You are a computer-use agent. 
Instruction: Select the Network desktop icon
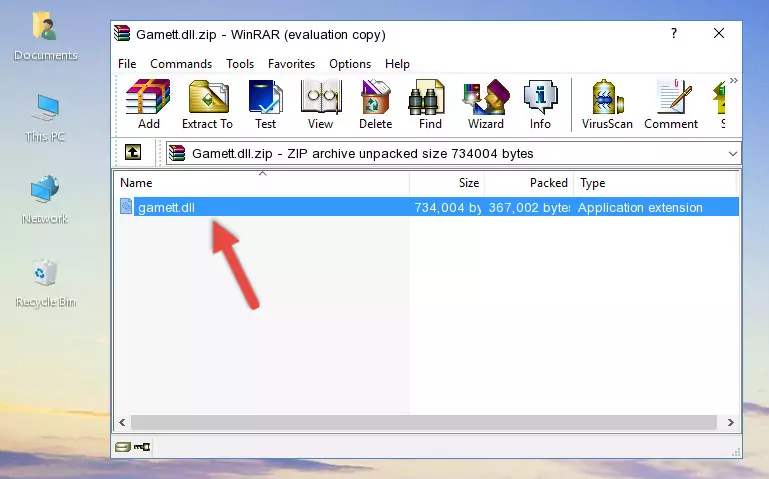(x=45, y=200)
